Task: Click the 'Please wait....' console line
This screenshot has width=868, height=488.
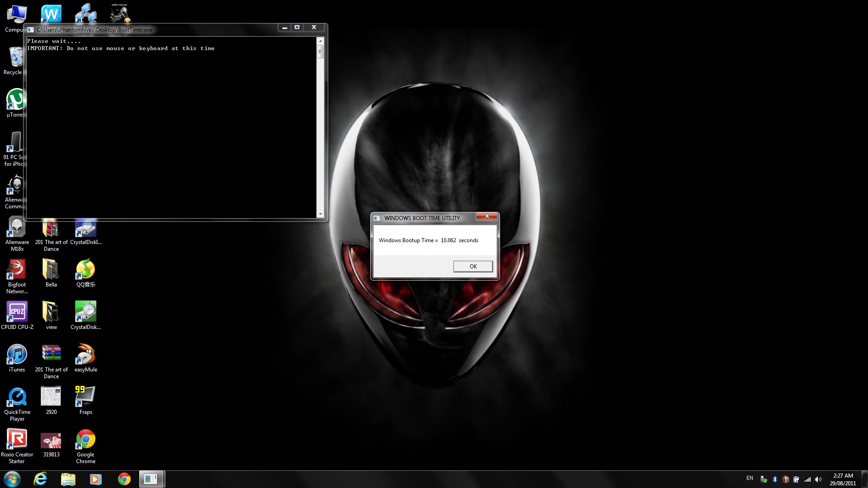Action: [54, 41]
